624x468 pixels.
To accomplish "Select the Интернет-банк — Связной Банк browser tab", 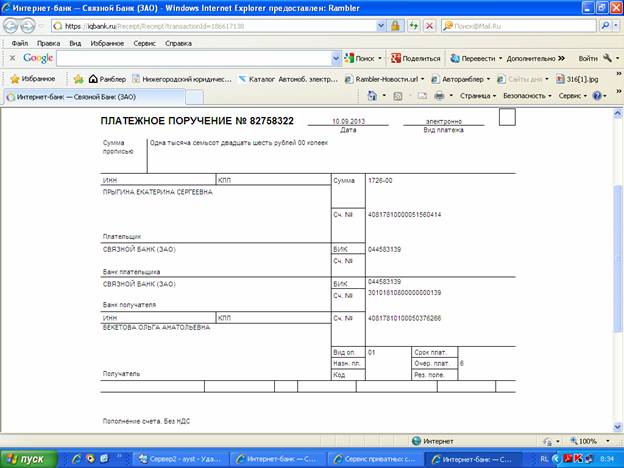I will click(74, 97).
